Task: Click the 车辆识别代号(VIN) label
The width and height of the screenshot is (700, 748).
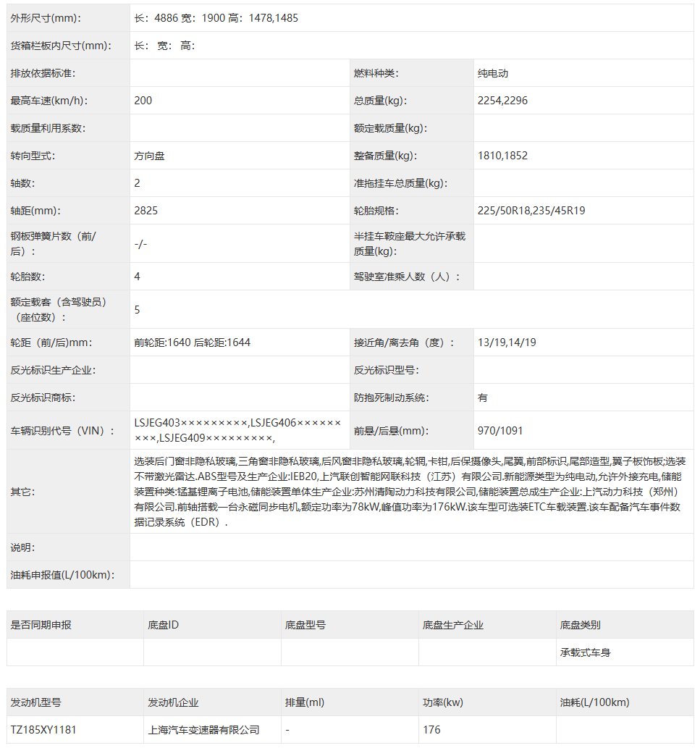Action: click(x=62, y=431)
